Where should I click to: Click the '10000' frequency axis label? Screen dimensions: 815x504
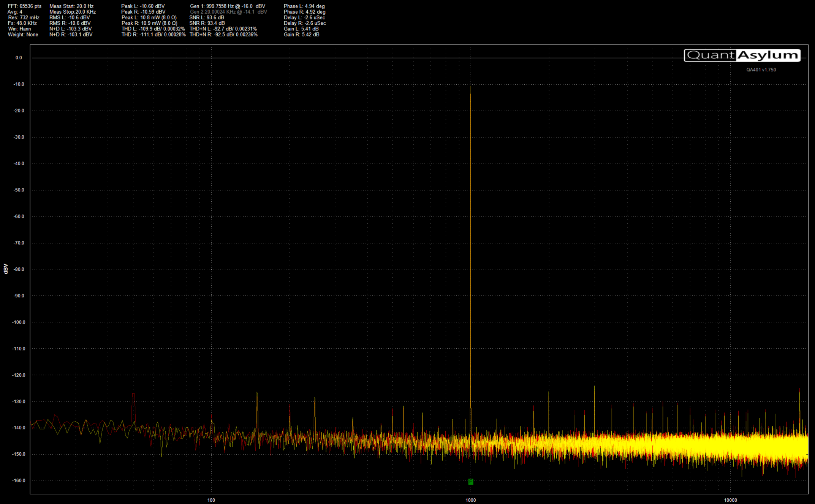point(730,500)
